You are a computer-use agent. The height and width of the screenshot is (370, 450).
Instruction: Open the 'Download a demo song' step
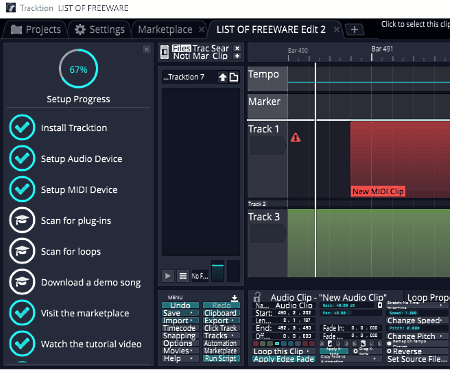coord(91,283)
